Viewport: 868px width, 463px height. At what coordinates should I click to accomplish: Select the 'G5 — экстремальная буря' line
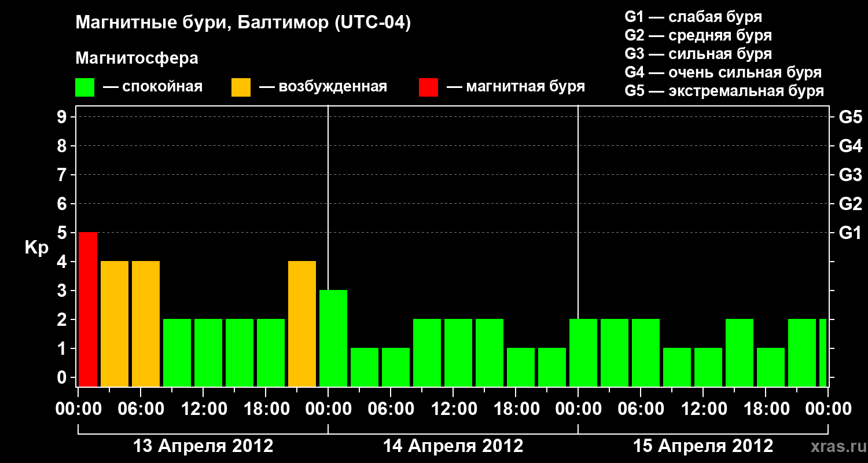[x=724, y=91]
